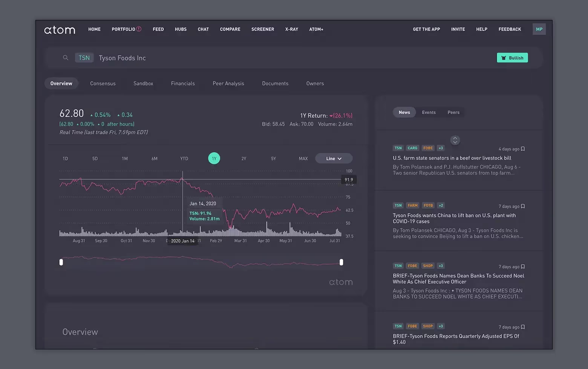Switch chart range to 6M
588x369 pixels.
point(155,159)
